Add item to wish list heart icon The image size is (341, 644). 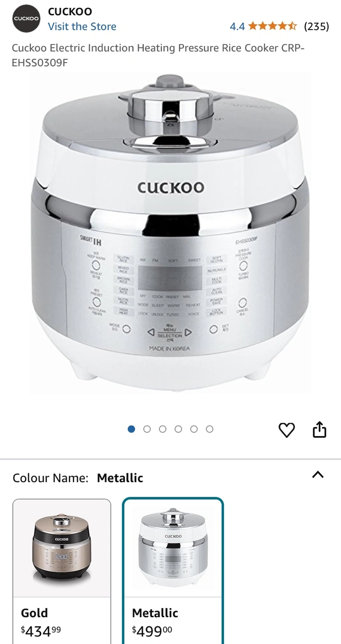[286, 430]
